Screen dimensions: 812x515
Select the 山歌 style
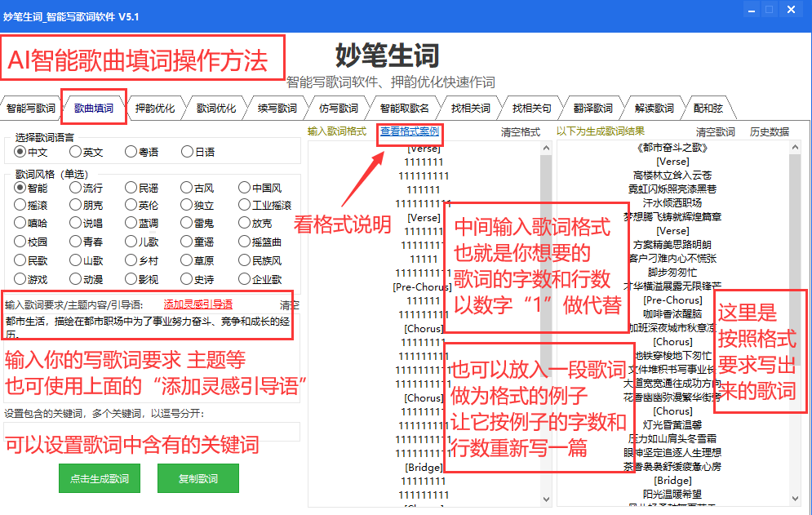pos(86,260)
